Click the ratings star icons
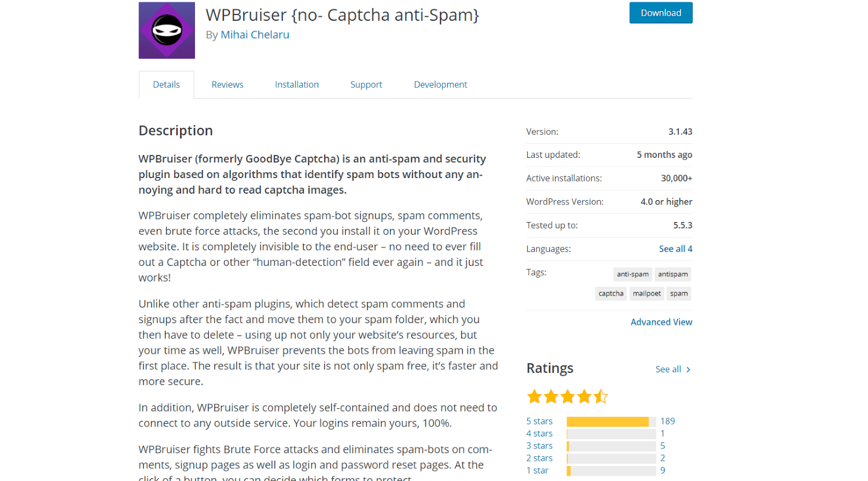The image size is (868, 481). [567, 397]
